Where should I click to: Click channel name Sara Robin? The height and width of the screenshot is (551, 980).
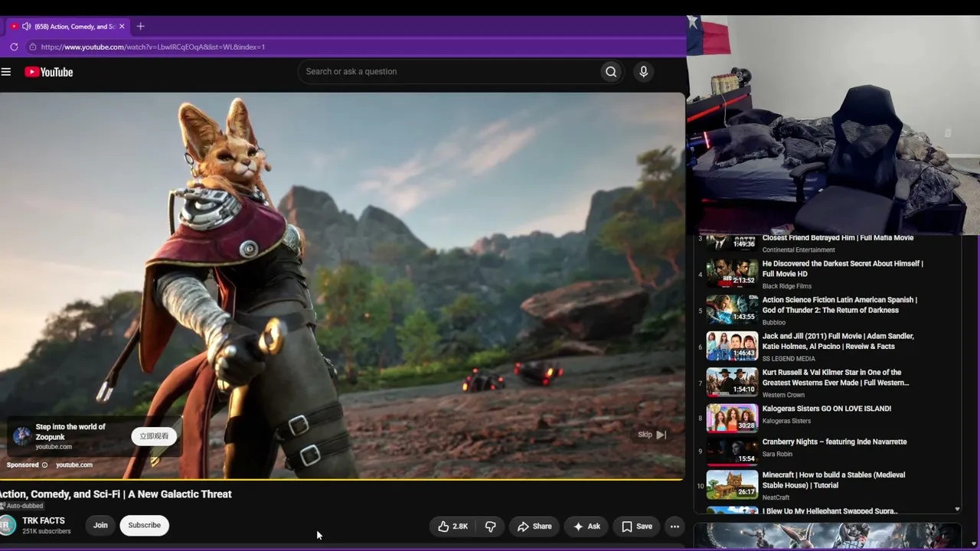[x=777, y=454]
